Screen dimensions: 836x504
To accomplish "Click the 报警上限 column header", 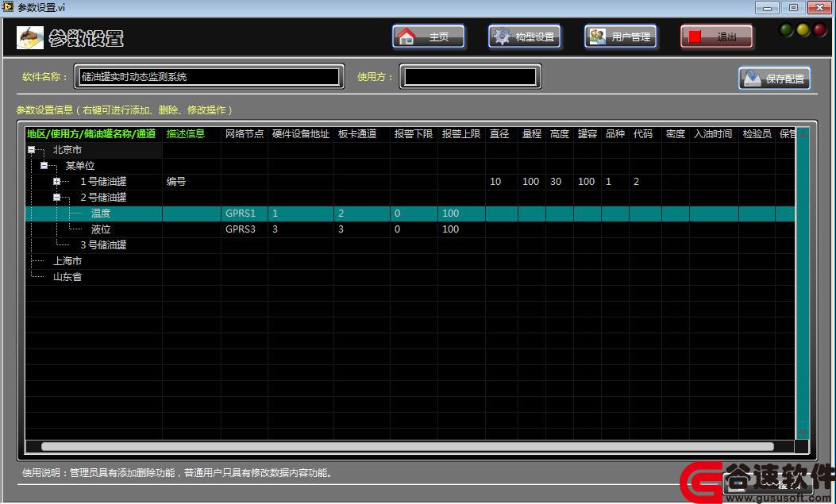I will tap(461, 133).
